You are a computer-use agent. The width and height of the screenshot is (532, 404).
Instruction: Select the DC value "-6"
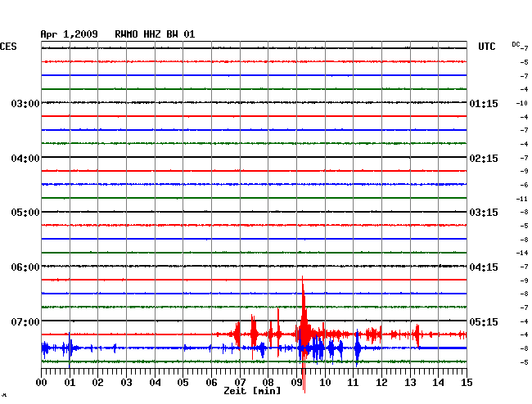[x=524, y=185]
